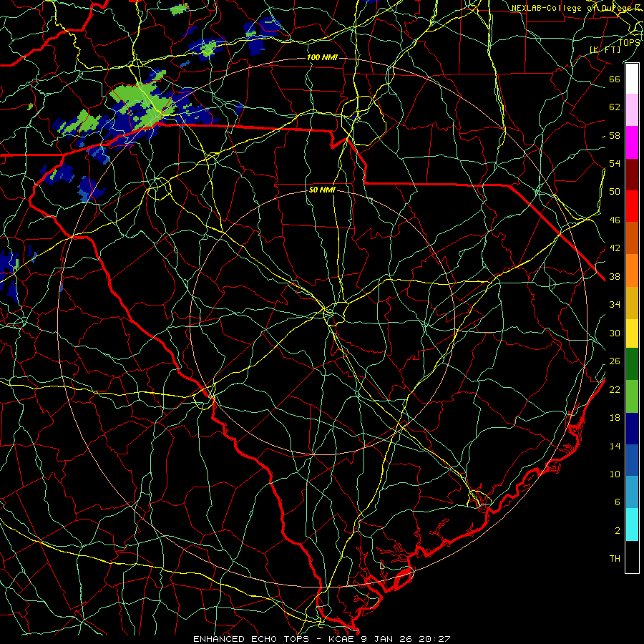Viewport: 644px width, 644px height.
Task: Click legend value "14"
Action: tap(615, 446)
